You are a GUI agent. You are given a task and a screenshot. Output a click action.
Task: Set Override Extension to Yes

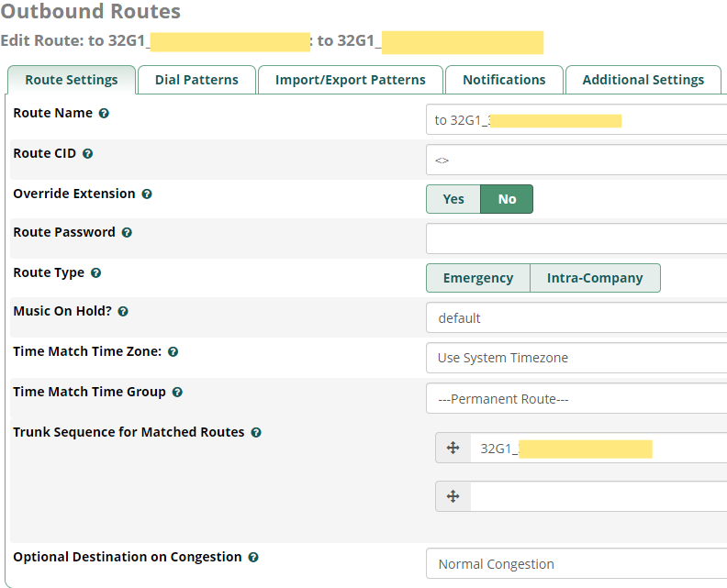[453, 199]
